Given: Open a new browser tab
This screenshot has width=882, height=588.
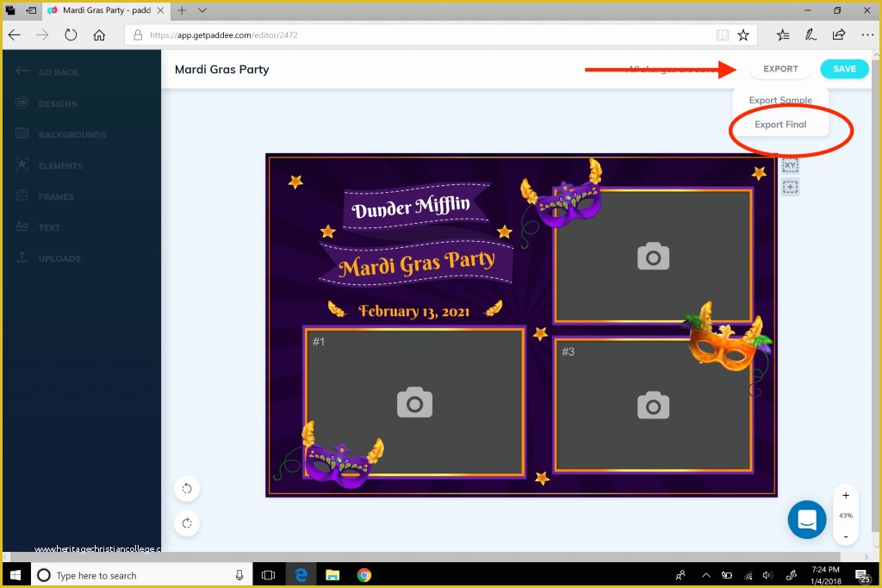Looking at the screenshot, I should pos(182,10).
